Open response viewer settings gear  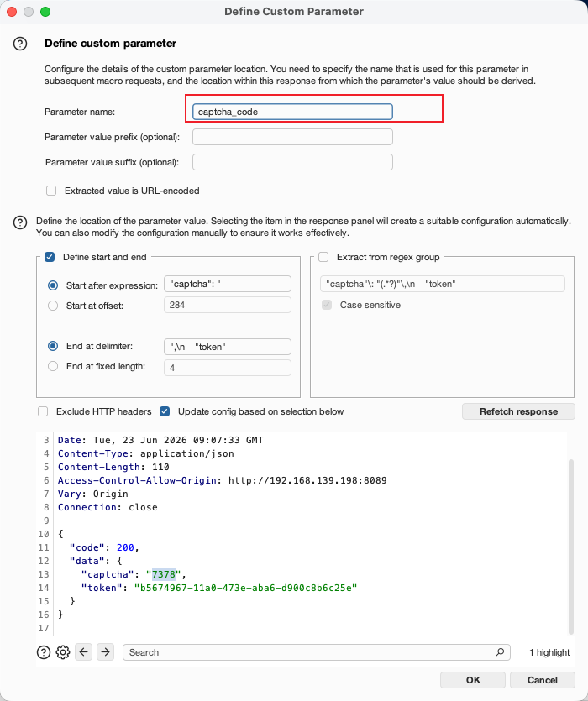click(x=63, y=652)
